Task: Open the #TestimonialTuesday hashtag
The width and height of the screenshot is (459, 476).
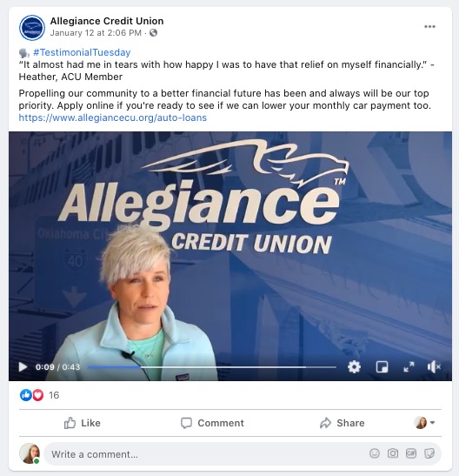Action: click(82, 52)
